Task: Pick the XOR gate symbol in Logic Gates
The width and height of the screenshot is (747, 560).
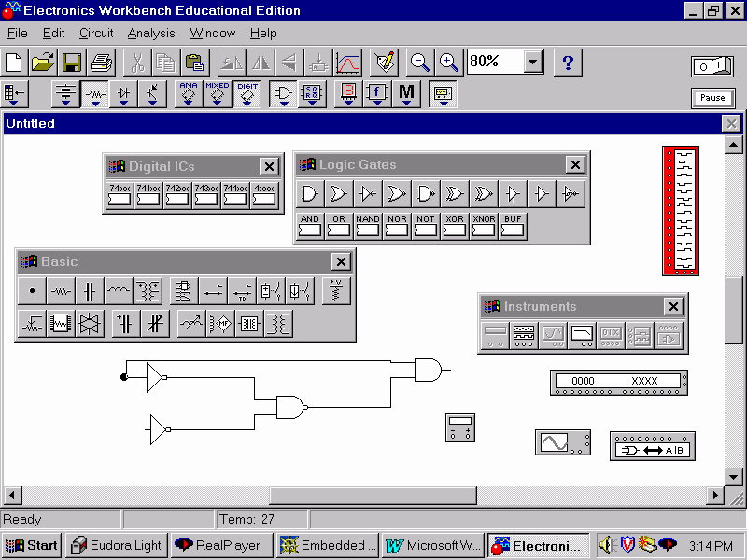Action: 455,194
